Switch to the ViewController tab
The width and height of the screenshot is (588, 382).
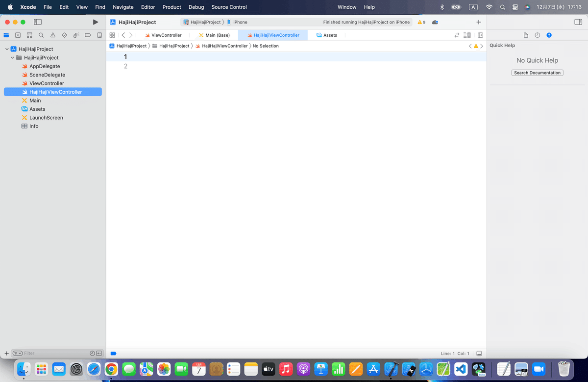coord(163,35)
